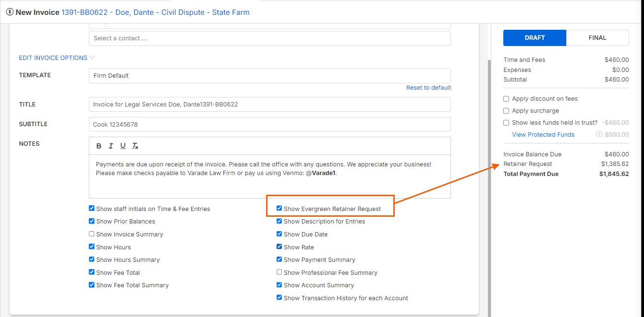Apply underline formatting in Notes editor

123,146
